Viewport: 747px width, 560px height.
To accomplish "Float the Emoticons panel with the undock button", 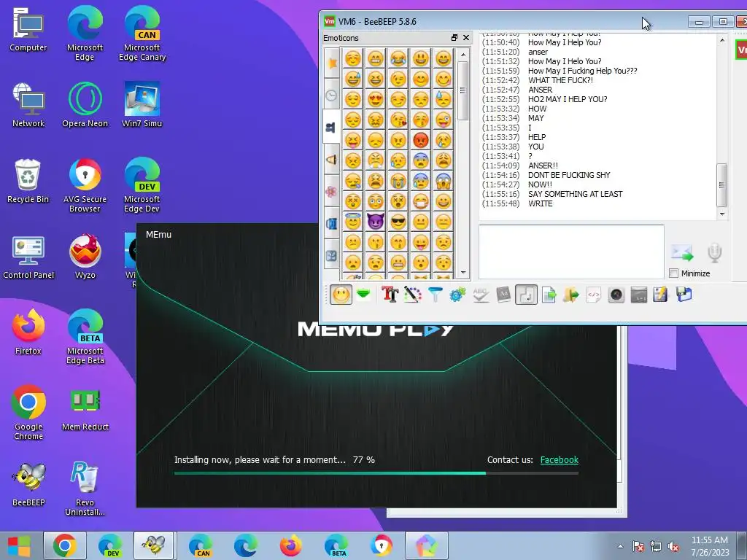I will tap(454, 38).
